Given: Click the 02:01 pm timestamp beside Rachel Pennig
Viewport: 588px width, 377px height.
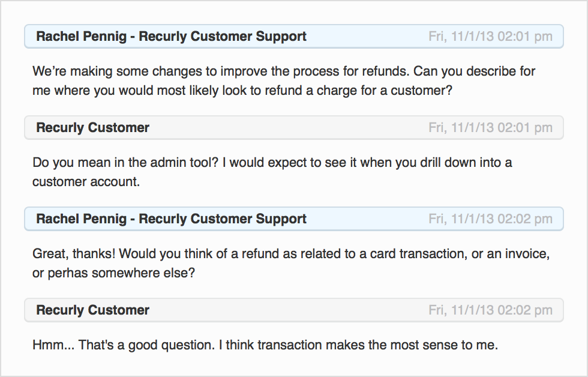Looking at the screenshot, I should [491, 37].
